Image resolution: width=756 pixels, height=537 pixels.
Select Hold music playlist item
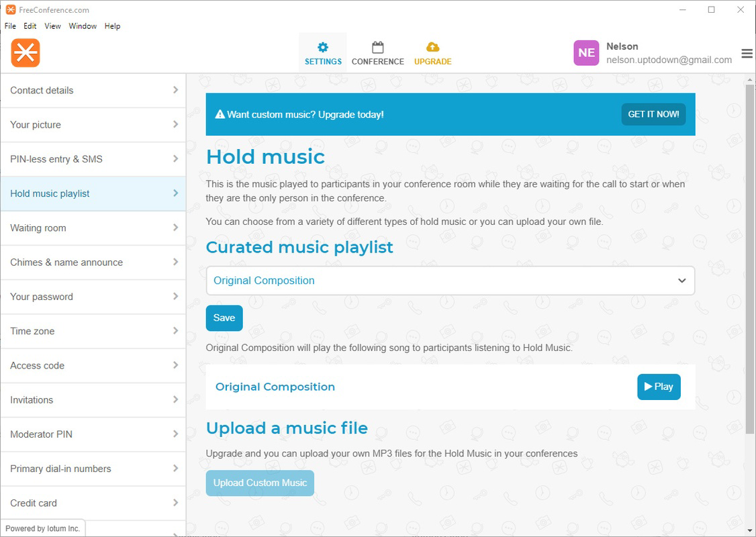point(93,194)
